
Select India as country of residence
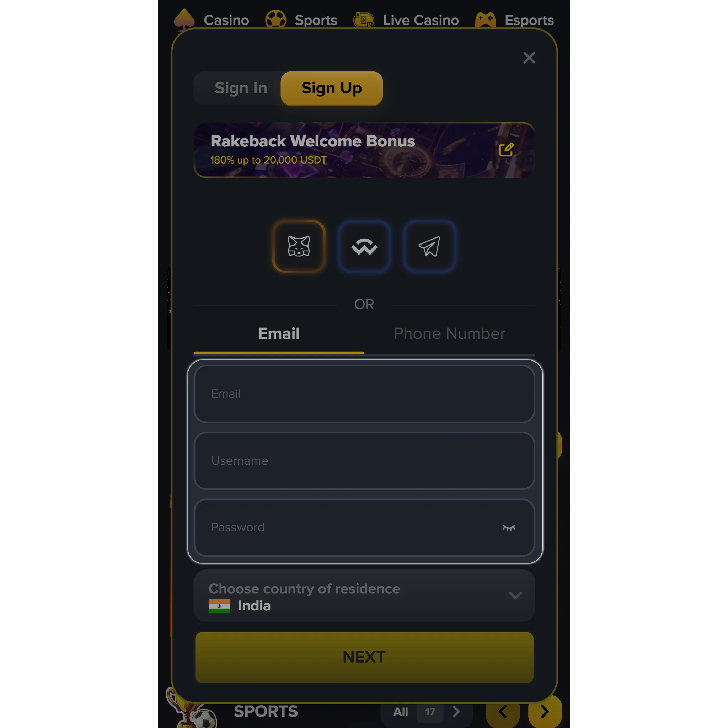[364, 597]
